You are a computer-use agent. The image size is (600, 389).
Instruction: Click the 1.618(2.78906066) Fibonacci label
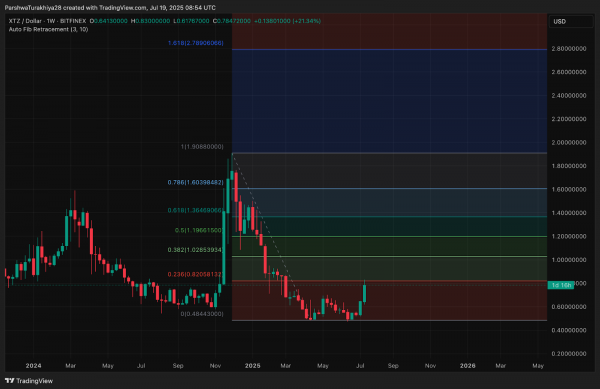tap(196, 43)
